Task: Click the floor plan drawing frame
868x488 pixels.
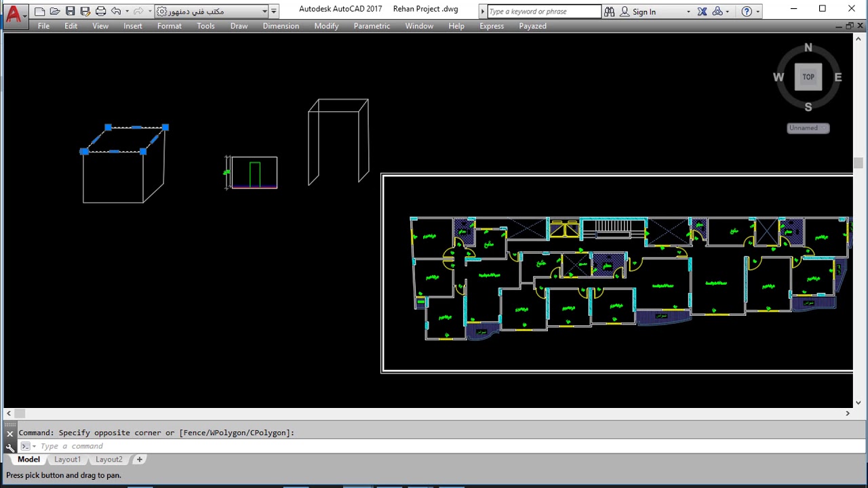Action: [x=617, y=273]
